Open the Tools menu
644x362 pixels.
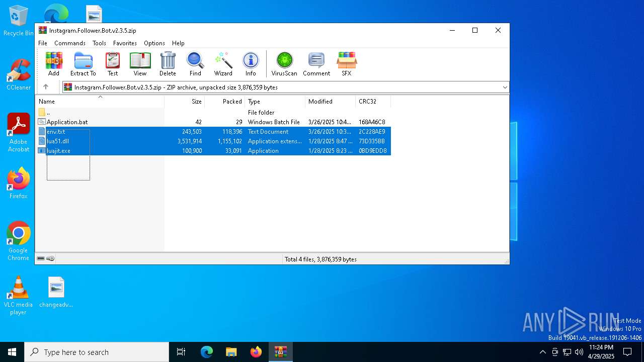point(99,43)
